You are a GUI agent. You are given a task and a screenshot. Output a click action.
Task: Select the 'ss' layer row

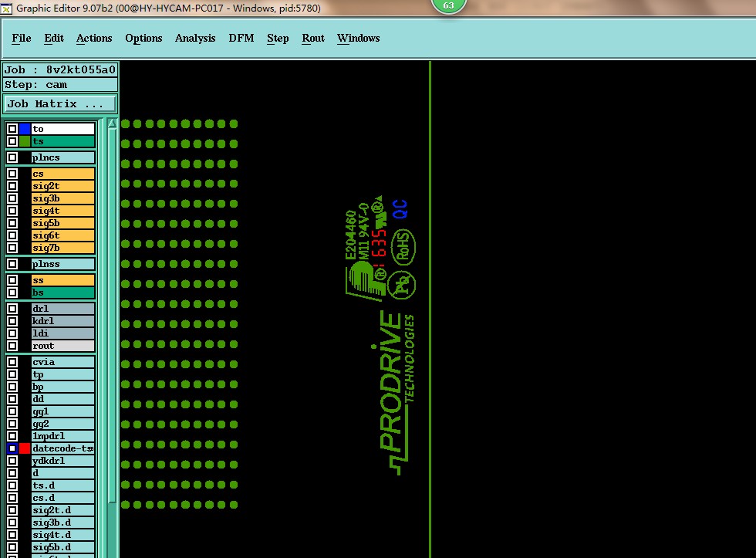(x=62, y=280)
